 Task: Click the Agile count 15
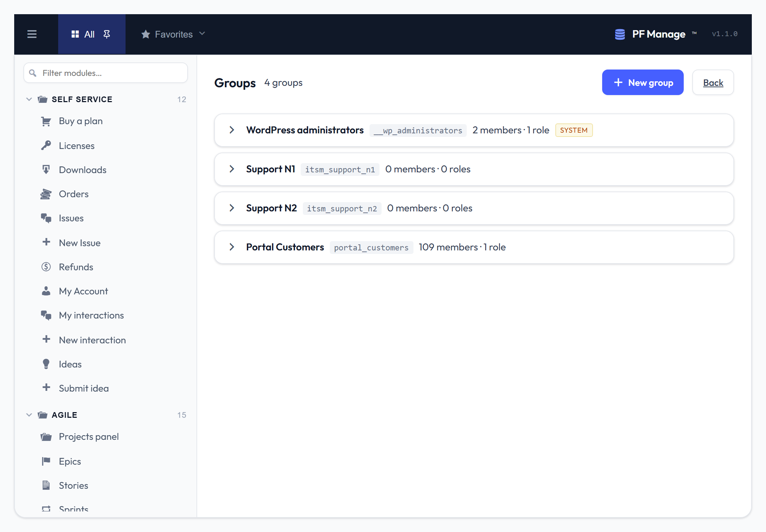182,415
